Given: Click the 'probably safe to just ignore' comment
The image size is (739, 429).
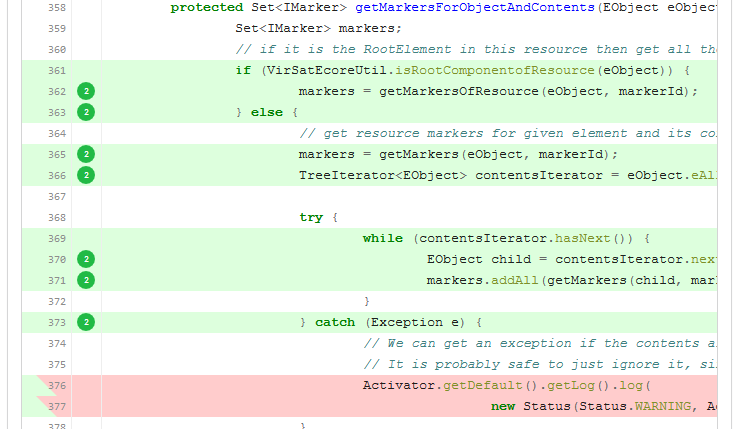Looking at the screenshot, I should point(540,364).
